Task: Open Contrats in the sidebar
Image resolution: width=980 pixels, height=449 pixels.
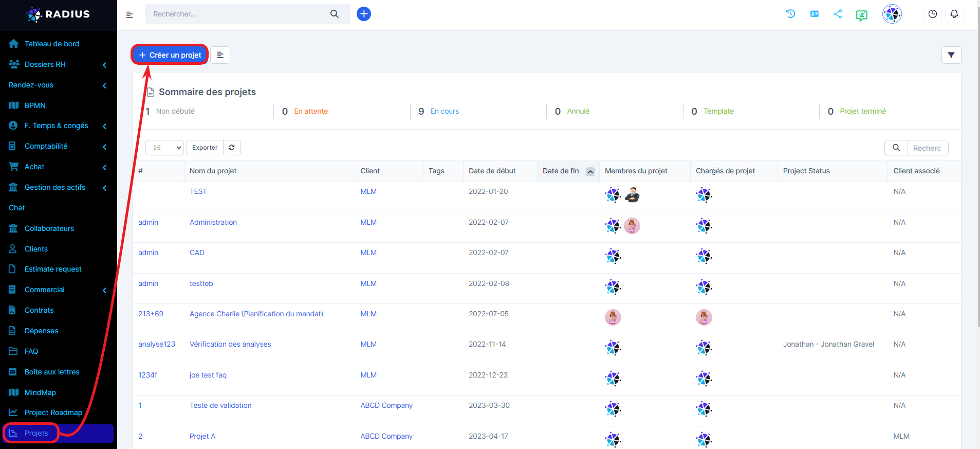Action: pyautogui.click(x=39, y=310)
